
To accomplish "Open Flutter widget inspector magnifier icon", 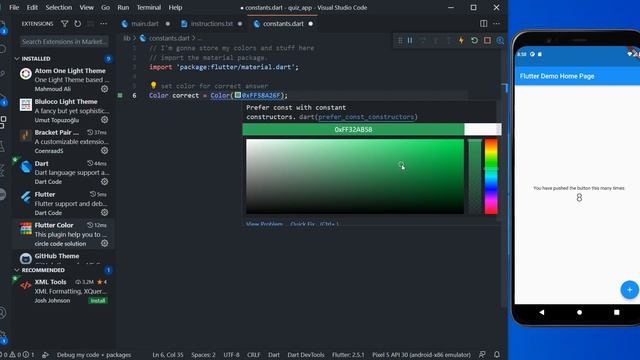I will pos(500,40).
